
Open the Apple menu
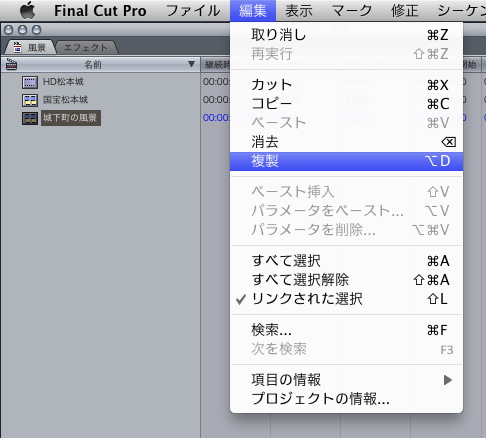pyautogui.click(x=28, y=10)
